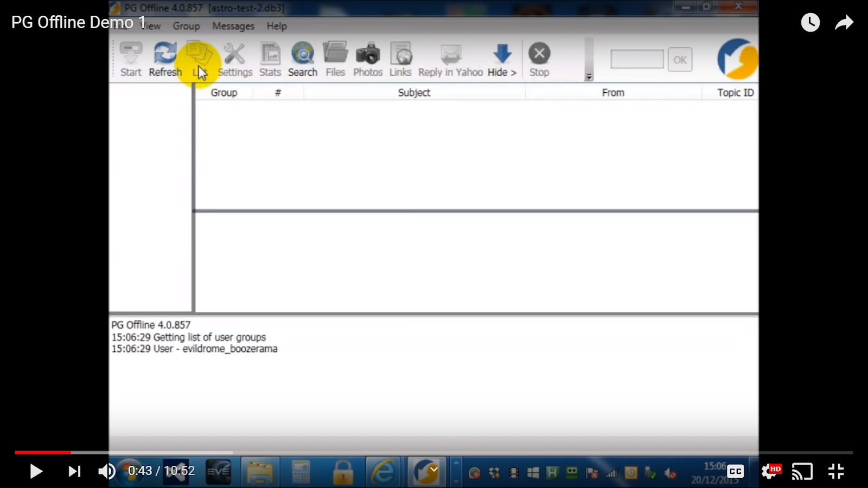Sort by the Subject column header
Viewport: 868px width, 488px height.
[414, 93]
